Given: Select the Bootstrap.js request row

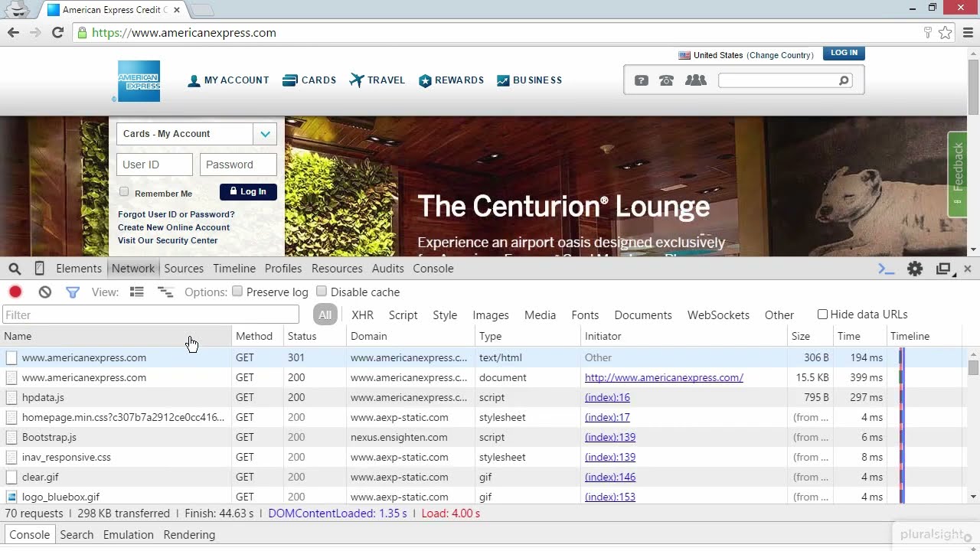Looking at the screenshot, I should click(x=482, y=437).
